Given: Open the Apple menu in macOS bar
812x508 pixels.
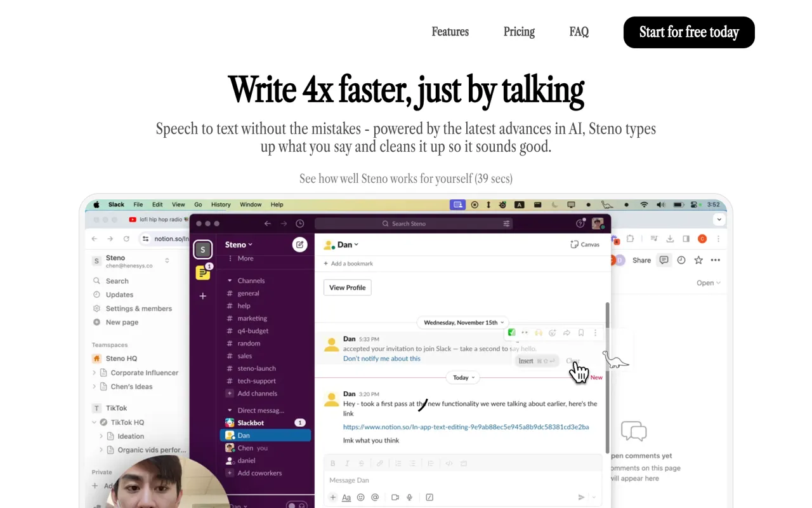Looking at the screenshot, I should tap(97, 204).
